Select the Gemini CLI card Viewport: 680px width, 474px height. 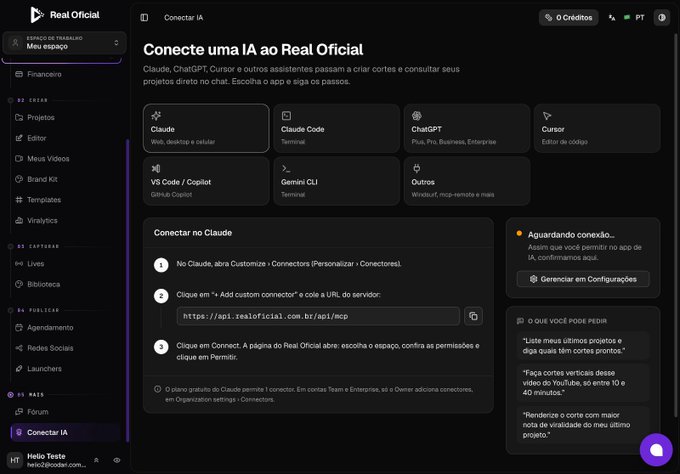pos(337,181)
